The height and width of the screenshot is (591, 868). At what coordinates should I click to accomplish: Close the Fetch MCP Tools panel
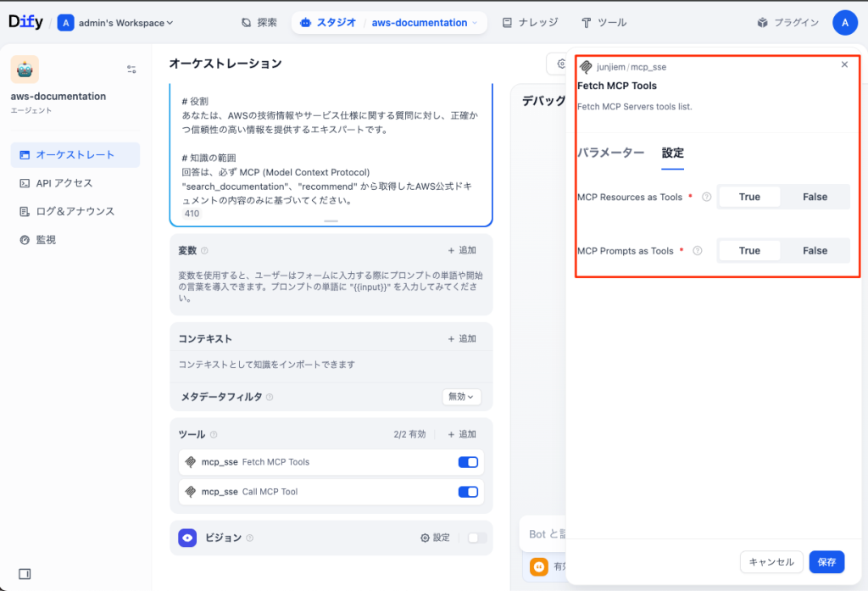tap(844, 64)
